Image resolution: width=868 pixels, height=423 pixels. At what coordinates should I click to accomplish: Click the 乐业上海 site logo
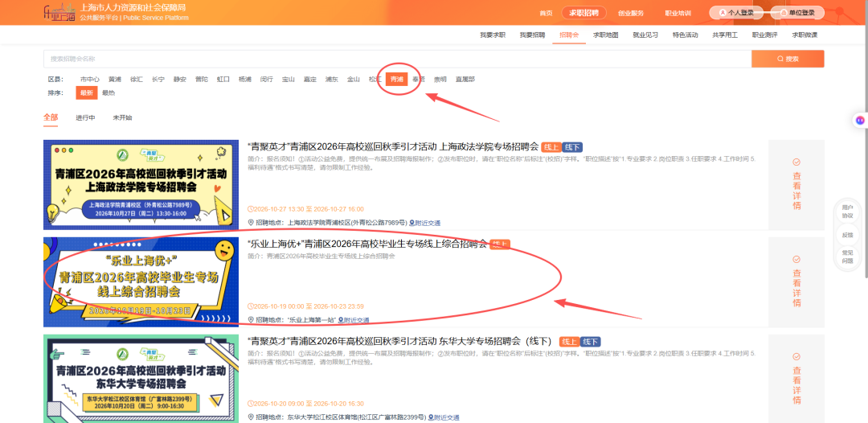click(x=59, y=12)
